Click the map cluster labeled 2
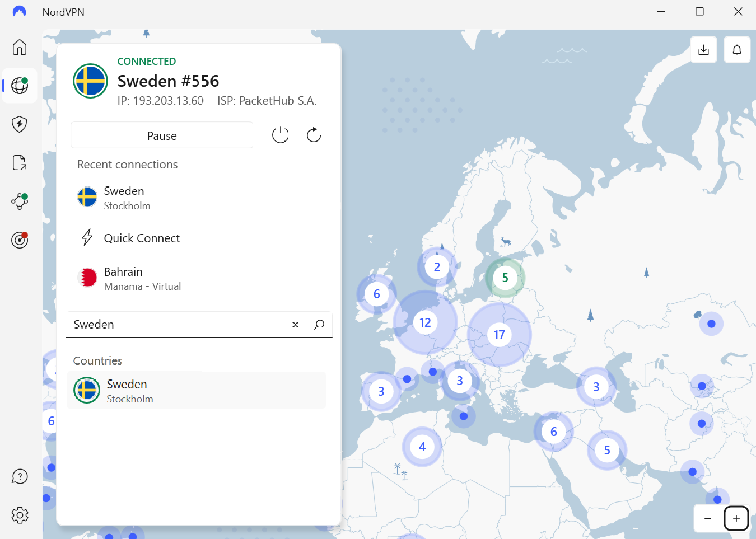This screenshot has height=539, width=756. [437, 267]
